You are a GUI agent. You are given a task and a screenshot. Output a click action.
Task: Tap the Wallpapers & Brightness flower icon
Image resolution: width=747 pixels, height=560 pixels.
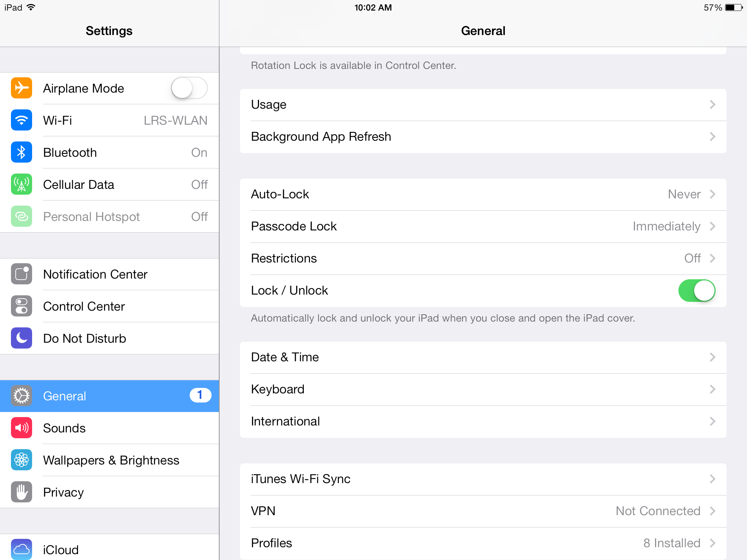click(x=22, y=460)
